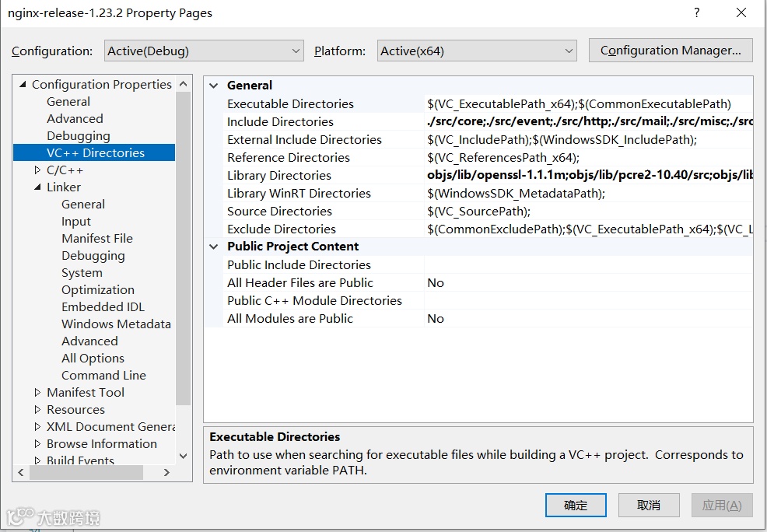
Task: Select Debugging under Linker
Action: coord(93,256)
